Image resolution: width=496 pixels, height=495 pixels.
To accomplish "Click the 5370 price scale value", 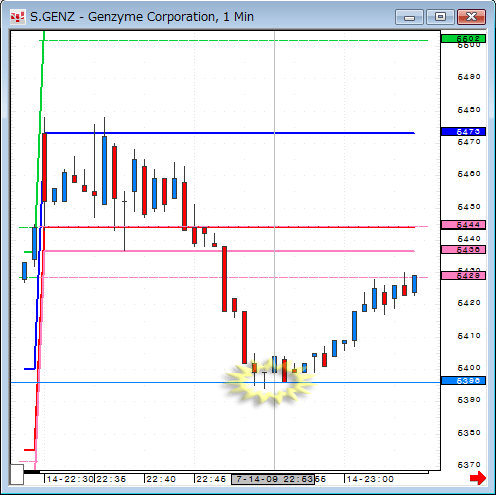I will coord(469,465).
